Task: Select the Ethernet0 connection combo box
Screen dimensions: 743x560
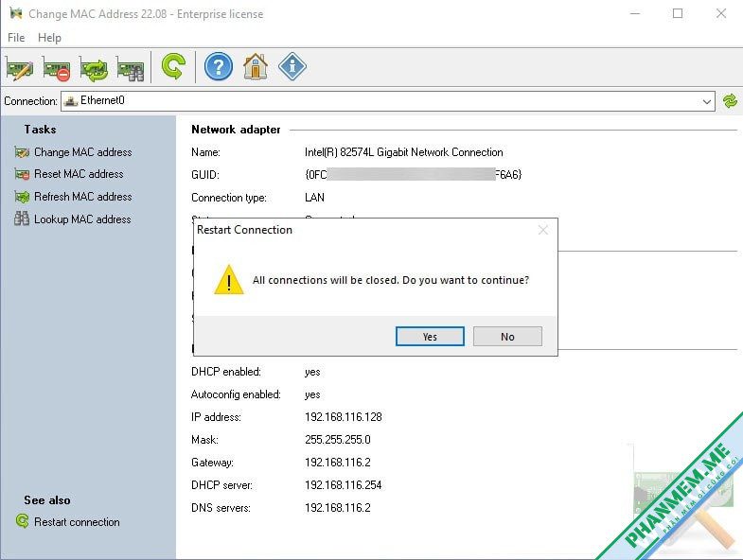Action: point(388,101)
